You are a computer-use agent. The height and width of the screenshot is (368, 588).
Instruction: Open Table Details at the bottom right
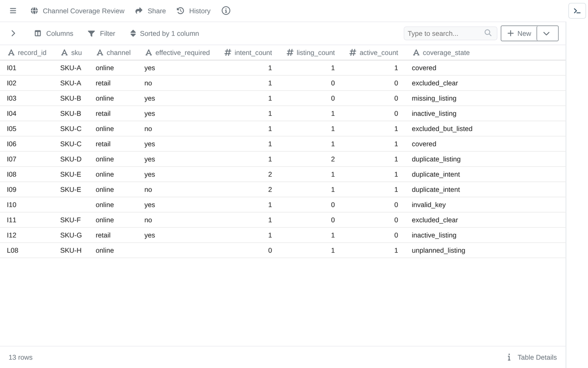pyautogui.click(x=532, y=357)
